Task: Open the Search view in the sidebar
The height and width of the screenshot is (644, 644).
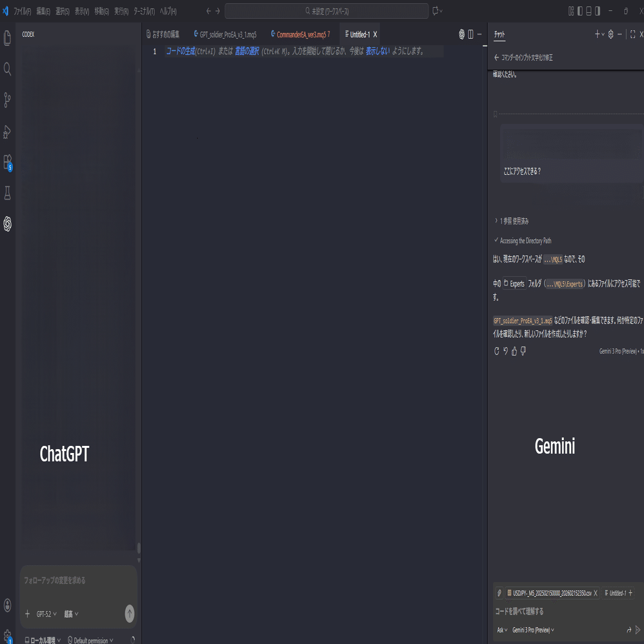Action: [7, 69]
